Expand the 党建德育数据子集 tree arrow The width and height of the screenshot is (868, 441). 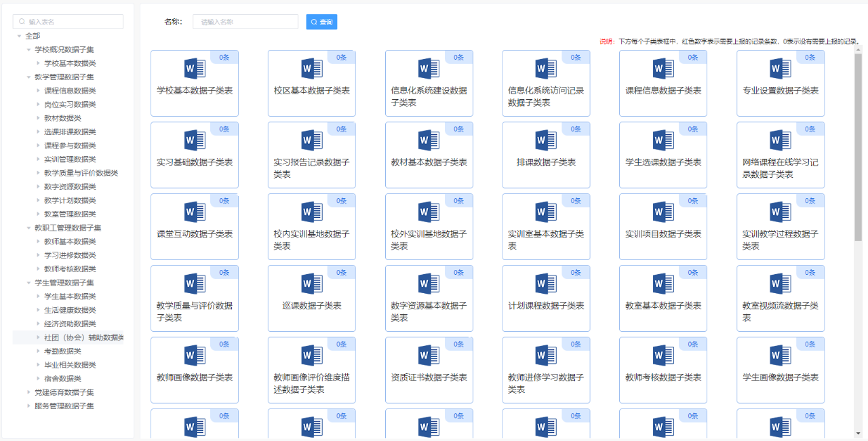coord(28,392)
